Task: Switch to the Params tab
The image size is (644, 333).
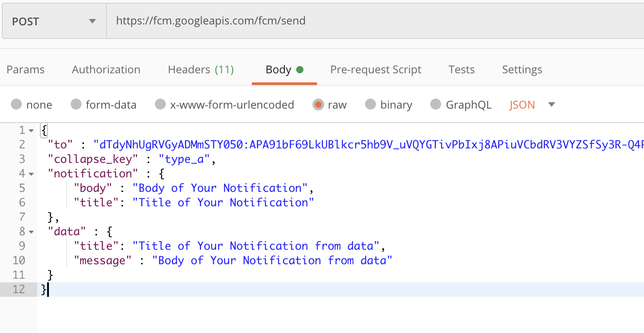Action: click(25, 70)
